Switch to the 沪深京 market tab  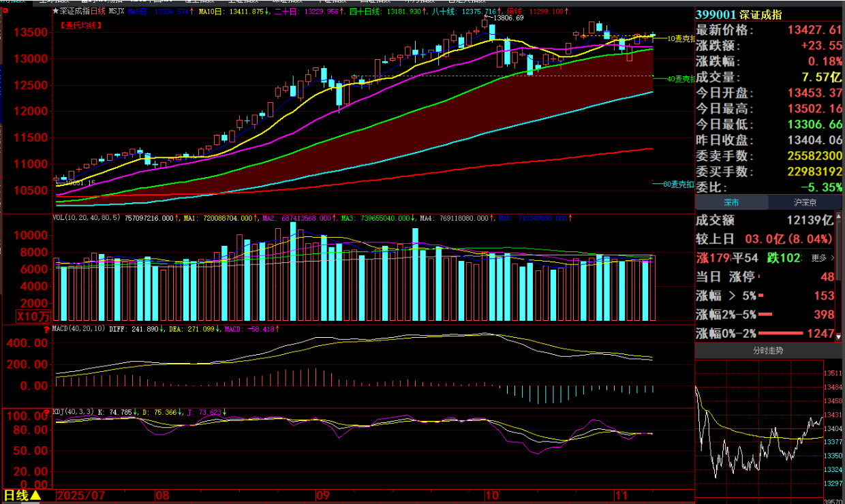click(805, 202)
